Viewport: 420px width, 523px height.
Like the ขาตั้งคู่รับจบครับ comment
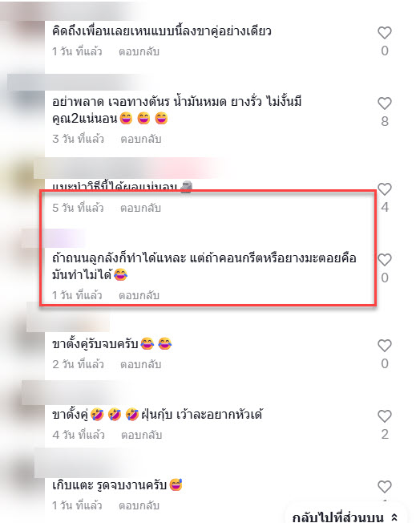[x=385, y=346]
